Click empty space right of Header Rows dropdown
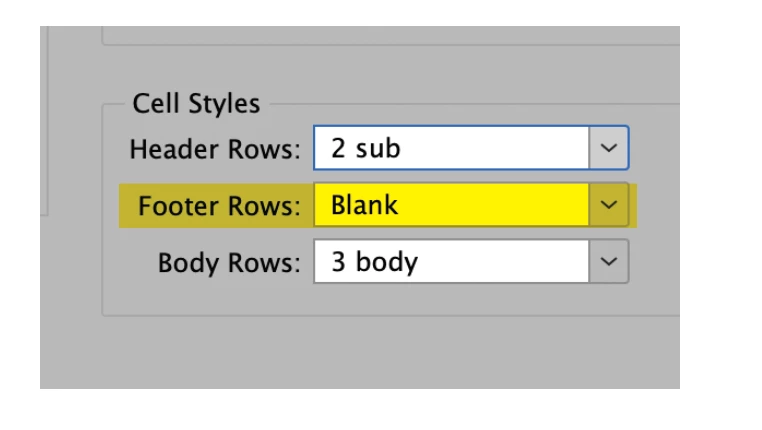762x430 pixels. click(x=655, y=150)
